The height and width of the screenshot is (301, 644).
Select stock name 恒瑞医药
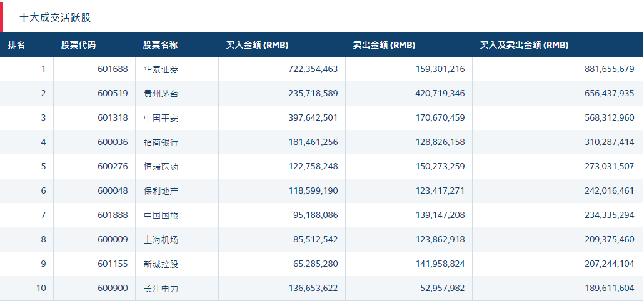[161, 167]
